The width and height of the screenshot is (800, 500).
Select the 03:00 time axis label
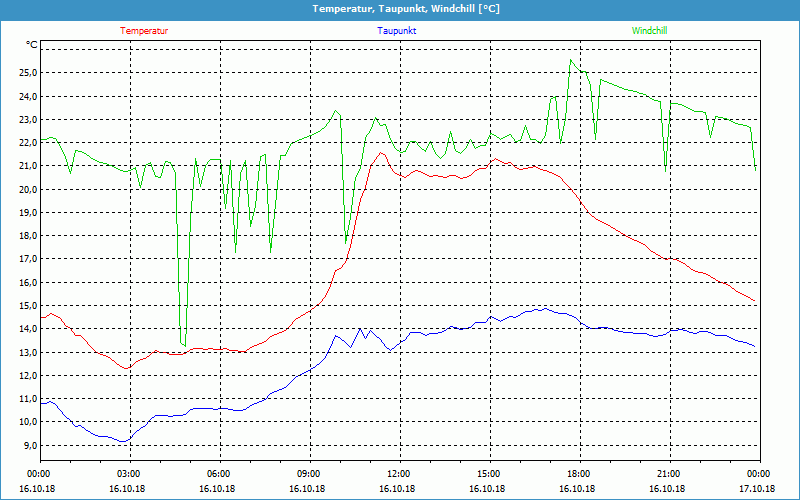[129, 474]
